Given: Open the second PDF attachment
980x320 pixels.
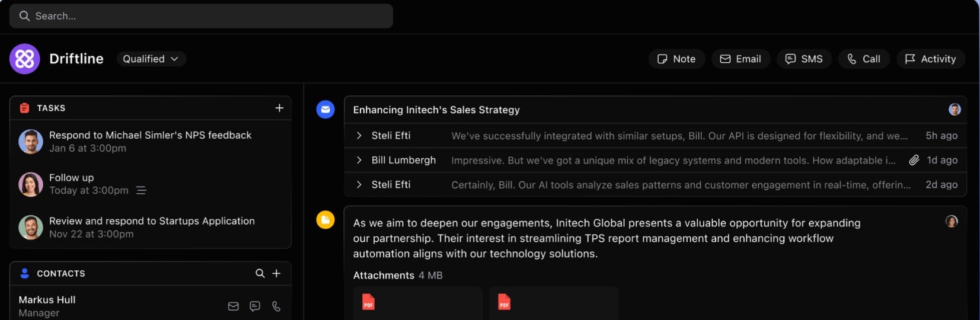Looking at the screenshot, I should (554, 303).
